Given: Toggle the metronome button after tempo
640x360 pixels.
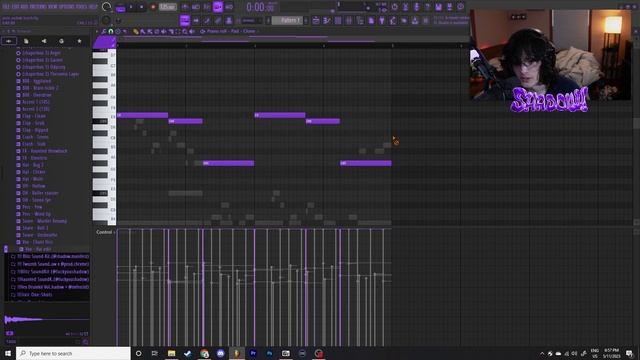Looking at the screenshot, I should click(185, 7).
